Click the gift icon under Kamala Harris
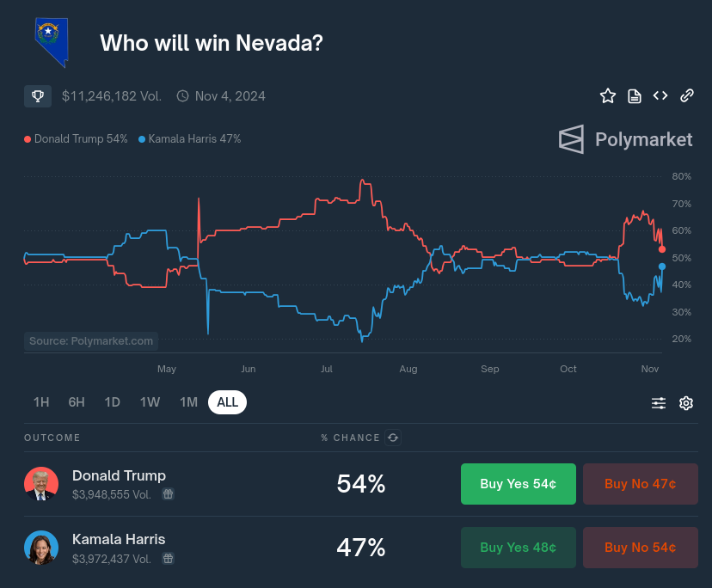The width and height of the screenshot is (712, 588). point(169,558)
